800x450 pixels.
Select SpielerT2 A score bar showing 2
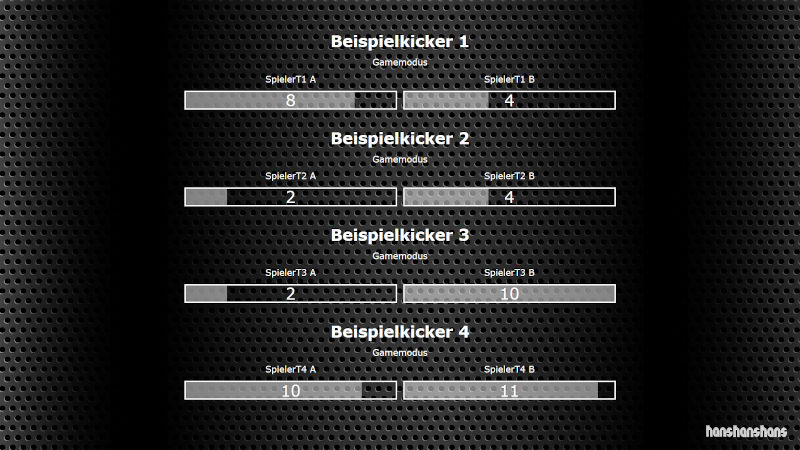[290, 197]
